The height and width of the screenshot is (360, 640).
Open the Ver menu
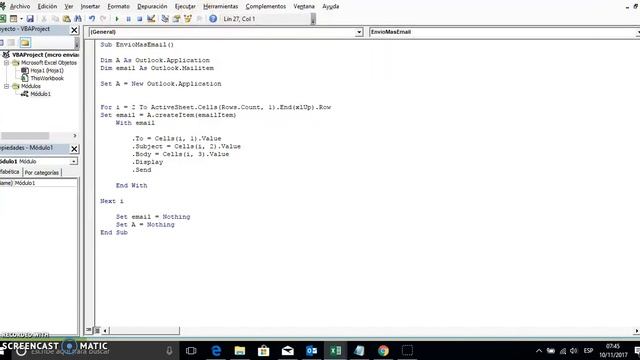[x=69, y=7]
